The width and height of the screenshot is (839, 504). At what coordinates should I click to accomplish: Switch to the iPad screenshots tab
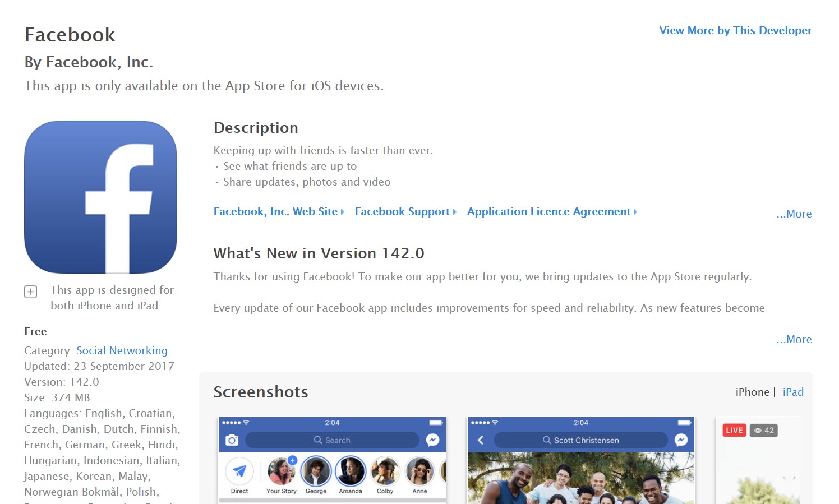point(793,392)
